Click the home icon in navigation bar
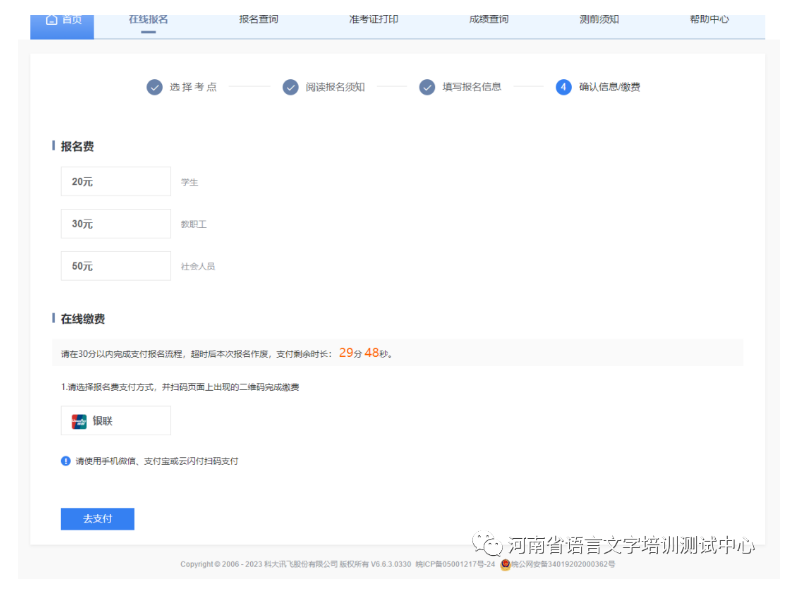805x613 pixels. pos(52,20)
